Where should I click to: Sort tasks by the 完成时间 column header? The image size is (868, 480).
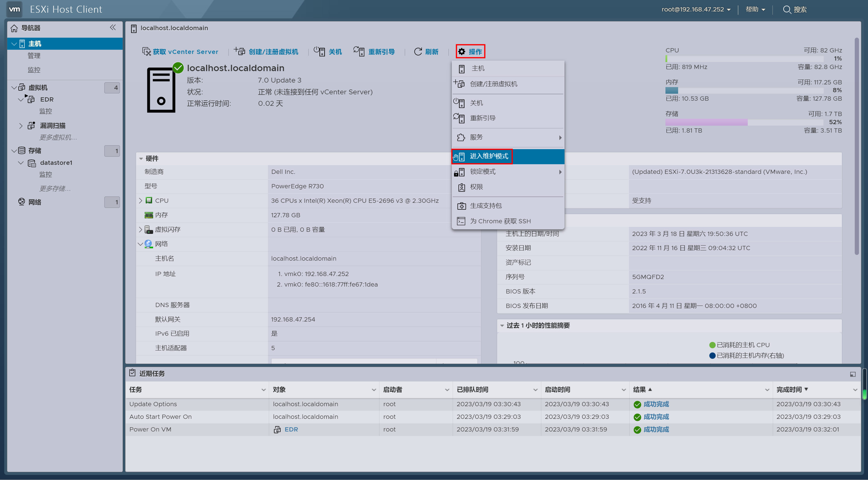(x=788, y=390)
